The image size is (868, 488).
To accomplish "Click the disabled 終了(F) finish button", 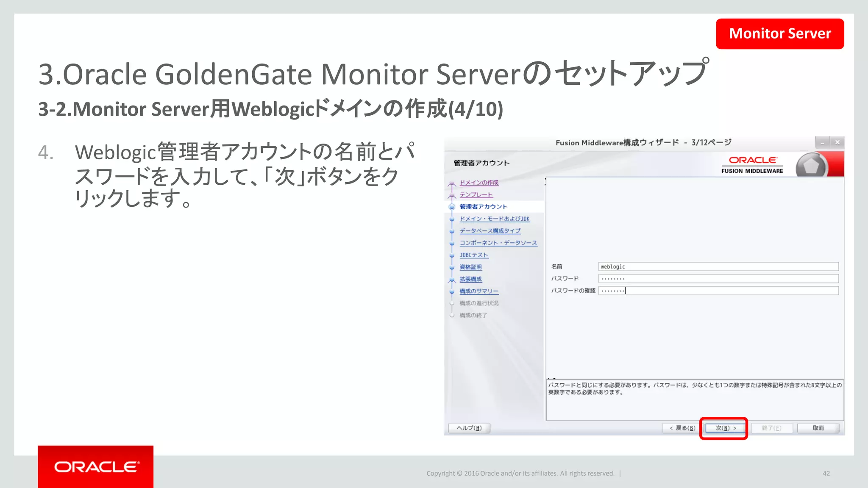I will 771,428.
